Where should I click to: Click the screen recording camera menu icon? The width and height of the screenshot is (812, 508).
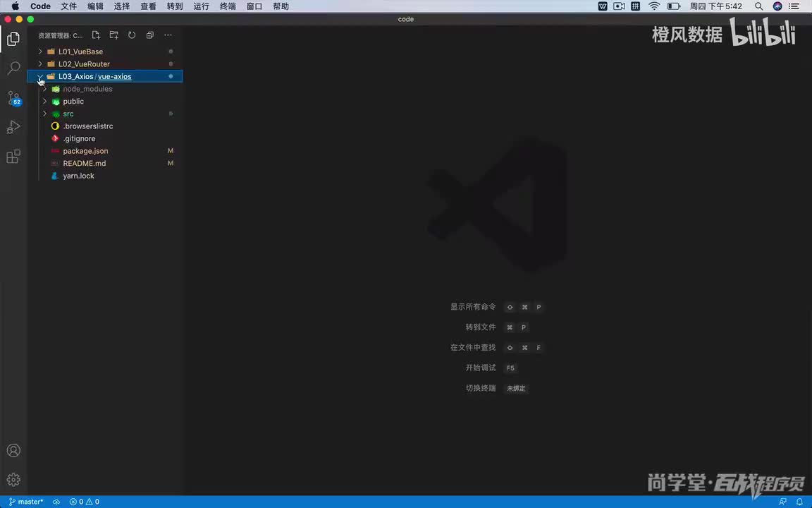[619, 6]
